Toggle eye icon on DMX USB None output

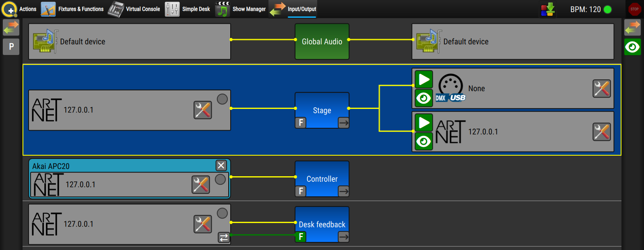(x=424, y=98)
